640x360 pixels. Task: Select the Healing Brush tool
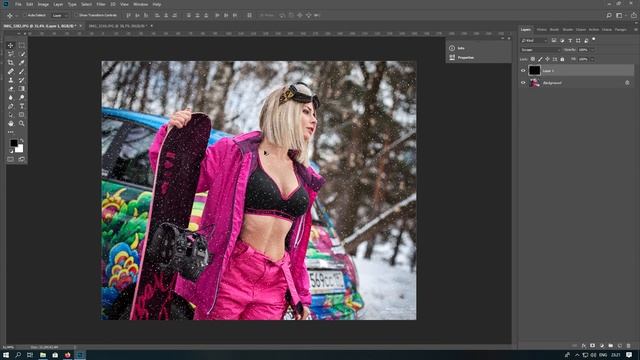tap(11, 71)
